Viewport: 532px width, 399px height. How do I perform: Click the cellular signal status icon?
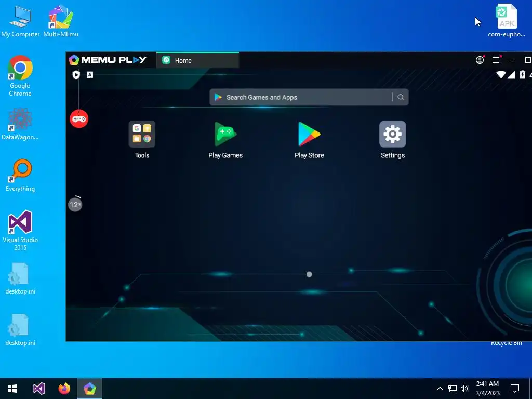[x=511, y=75]
